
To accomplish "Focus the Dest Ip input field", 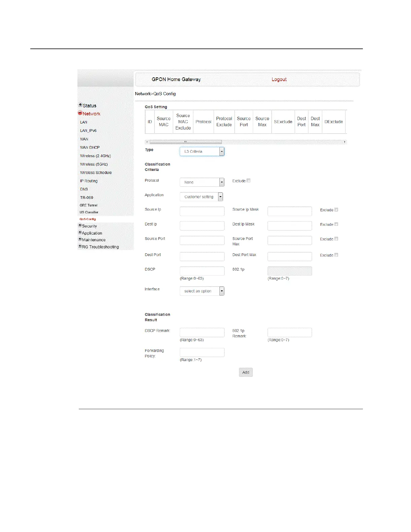I will pos(202,226).
